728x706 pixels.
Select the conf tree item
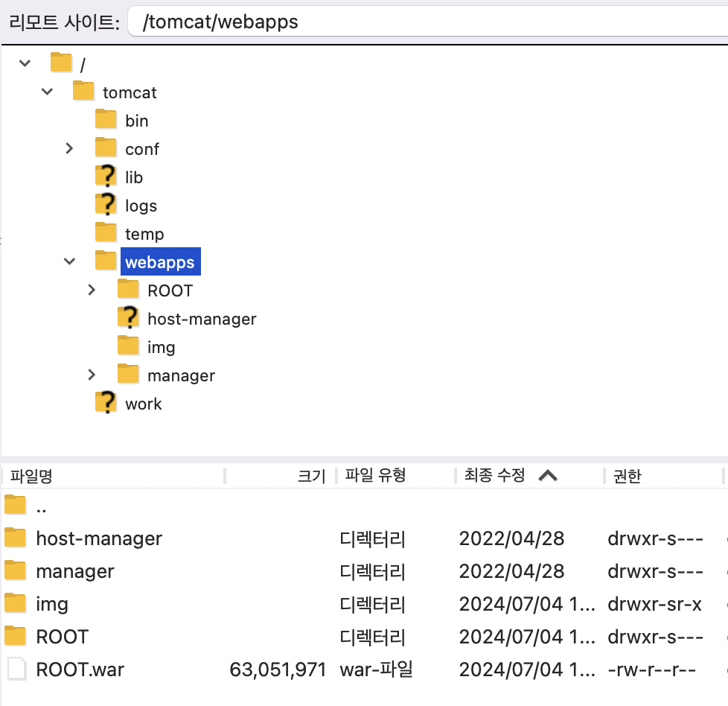coord(142,149)
